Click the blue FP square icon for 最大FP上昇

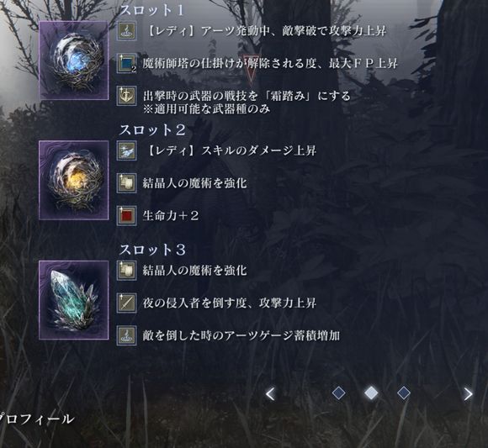pos(127,63)
